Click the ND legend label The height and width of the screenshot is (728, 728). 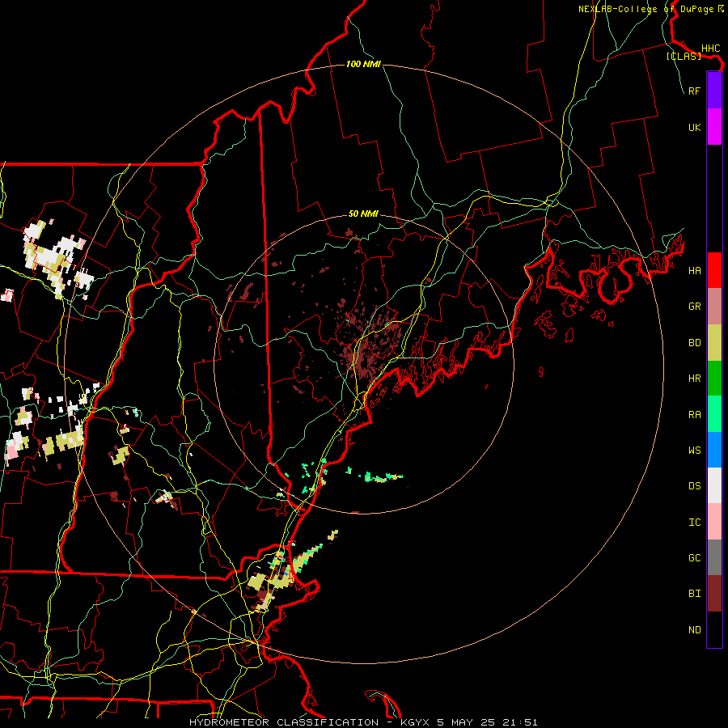694,630
